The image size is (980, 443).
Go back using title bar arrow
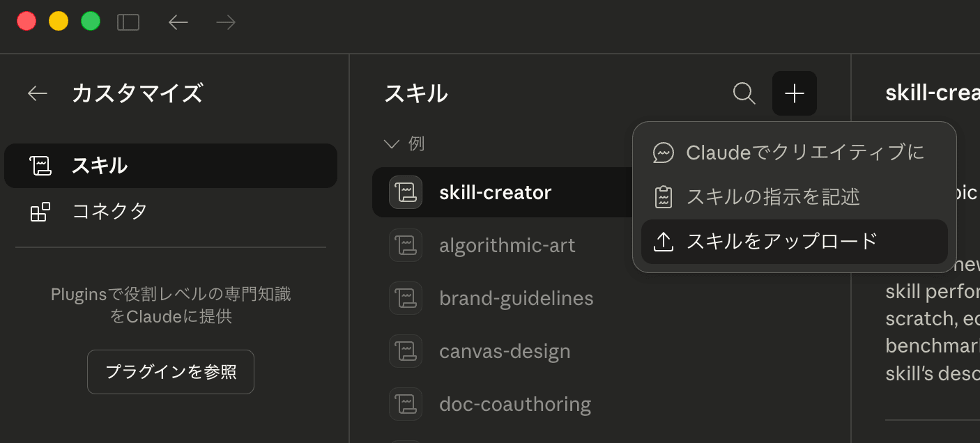click(x=178, y=22)
